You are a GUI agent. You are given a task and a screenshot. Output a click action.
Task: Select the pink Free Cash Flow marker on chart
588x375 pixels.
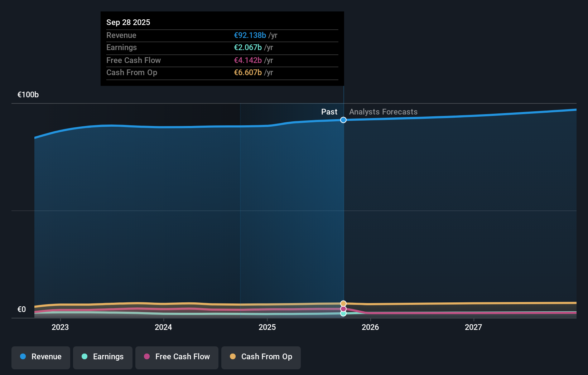(x=343, y=308)
